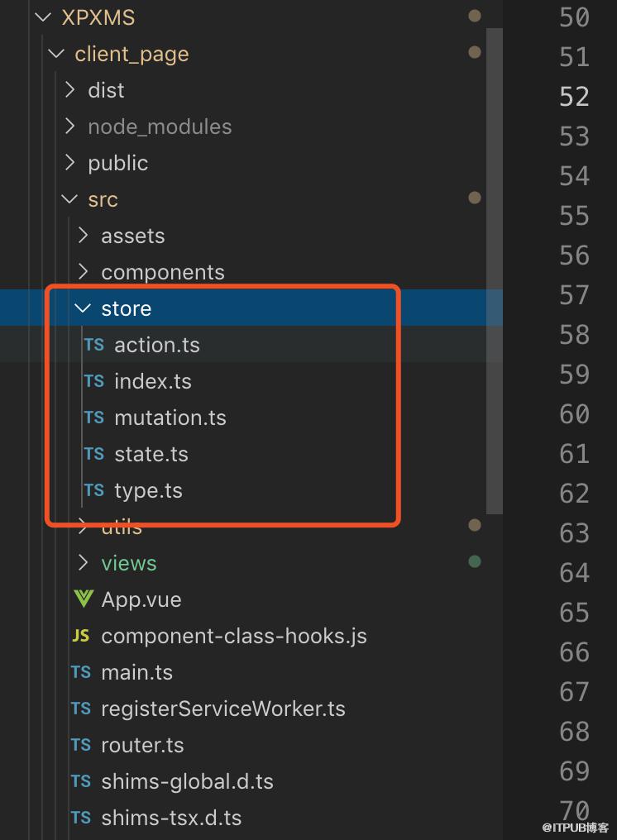Select the assets folder label
617x840 pixels.
[x=133, y=236]
